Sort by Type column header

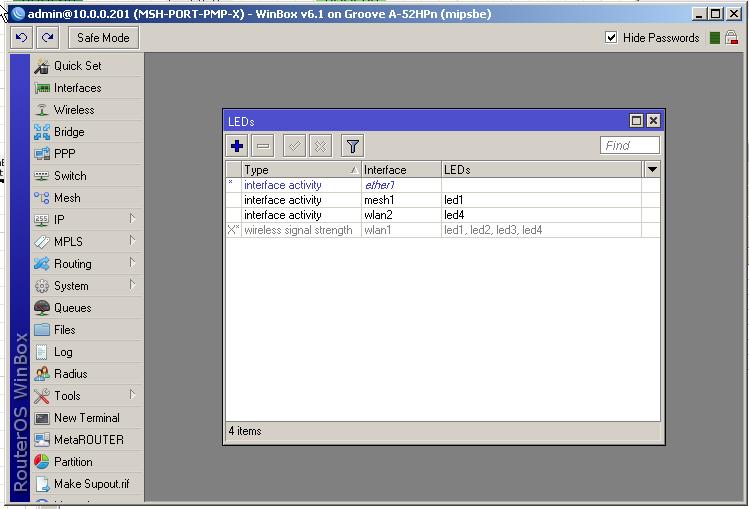click(301, 170)
